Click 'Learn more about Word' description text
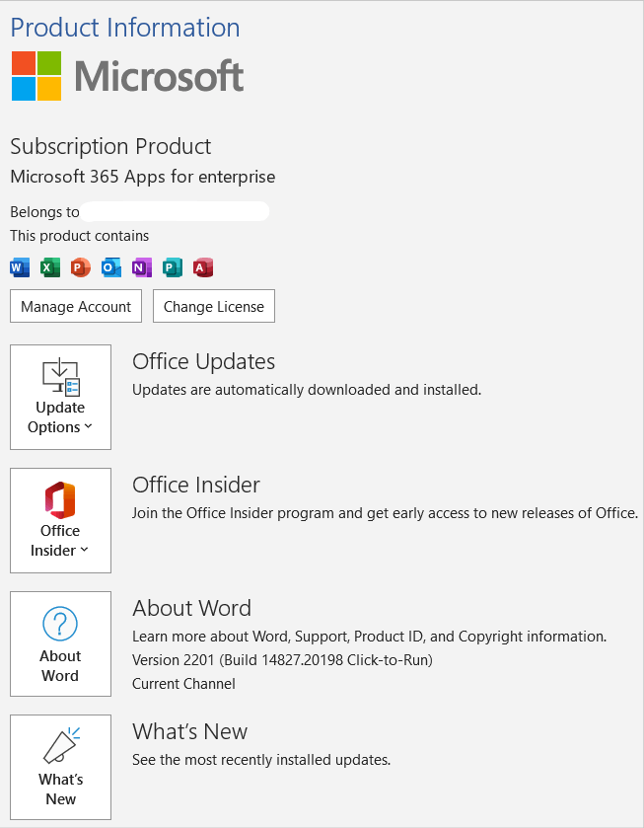Viewport: 644px width, 828px height. 370,637
